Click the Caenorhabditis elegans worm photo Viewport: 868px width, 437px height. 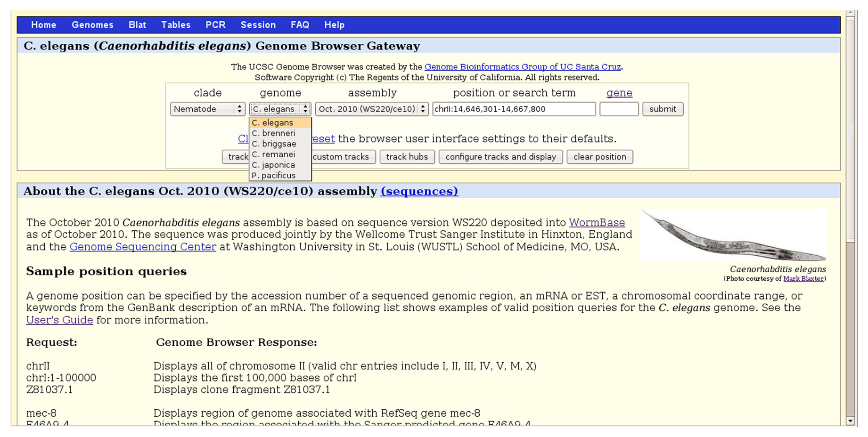(734, 235)
